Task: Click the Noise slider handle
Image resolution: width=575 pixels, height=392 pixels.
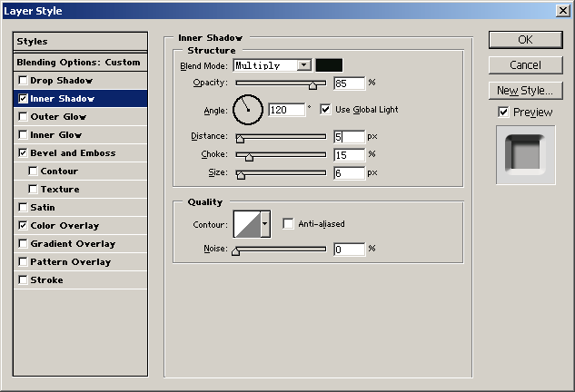Action: (236, 251)
